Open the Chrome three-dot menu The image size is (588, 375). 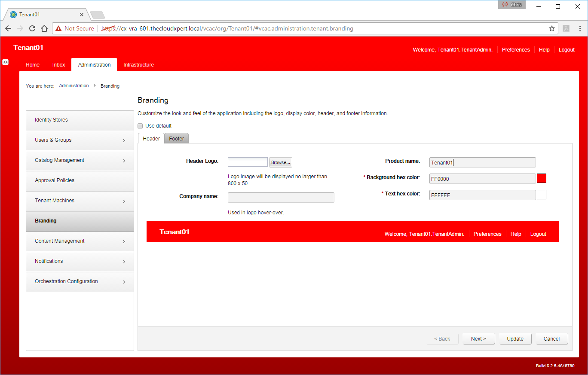[580, 28]
